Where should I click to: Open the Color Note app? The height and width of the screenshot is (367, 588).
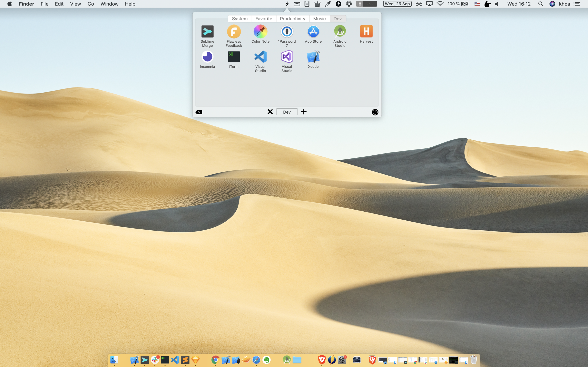[x=260, y=32]
